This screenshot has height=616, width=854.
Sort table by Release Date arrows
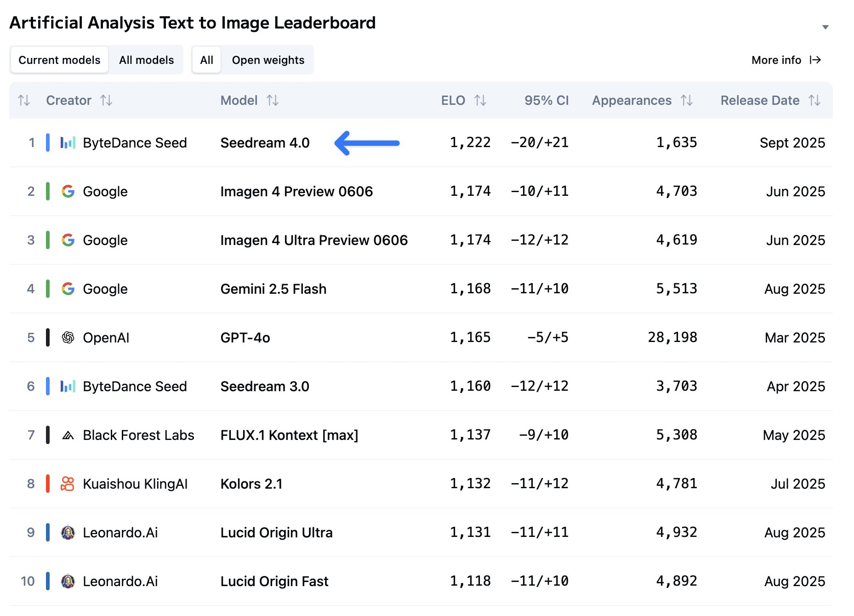[x=814, y=100]
